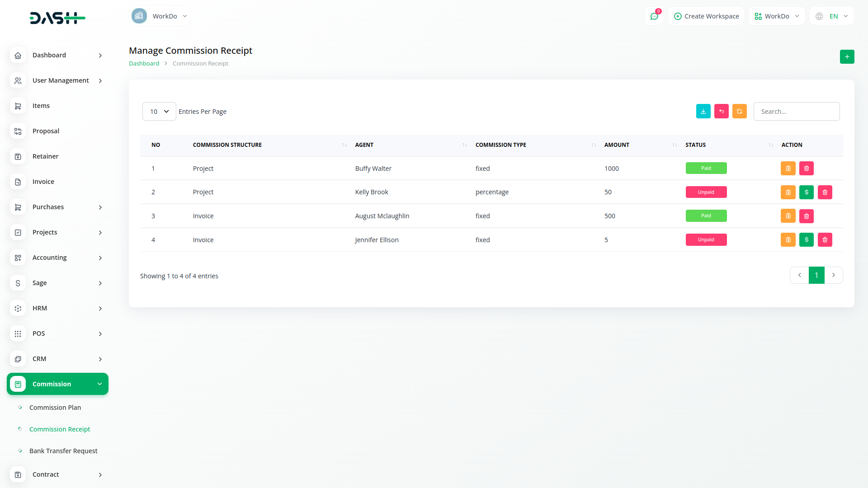Open the chat messages icon in the header
868x488 pixels.
click(x=654, y=16)
